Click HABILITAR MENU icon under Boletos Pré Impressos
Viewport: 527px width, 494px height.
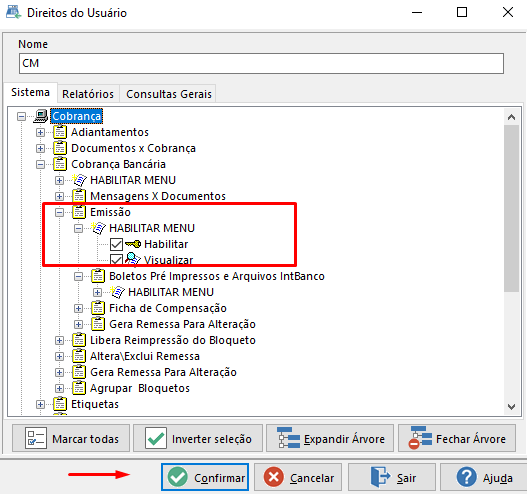[118, 292]
